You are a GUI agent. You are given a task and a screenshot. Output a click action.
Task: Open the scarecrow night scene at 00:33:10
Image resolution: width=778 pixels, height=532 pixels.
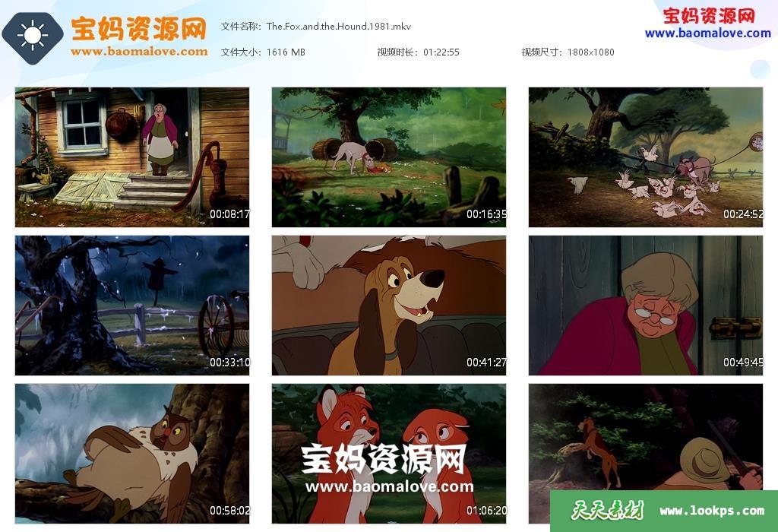132,306
